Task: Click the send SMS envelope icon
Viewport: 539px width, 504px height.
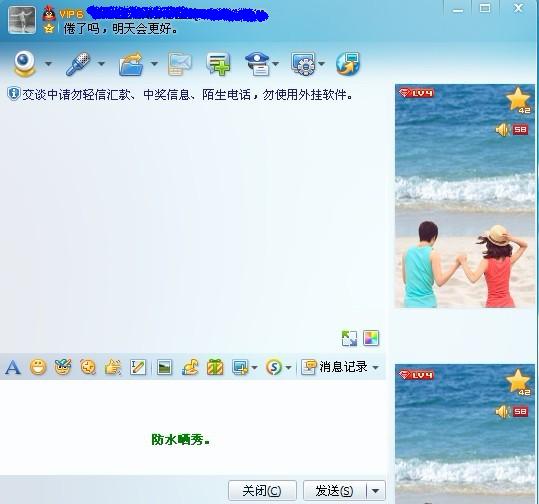Action: point(180,64)
